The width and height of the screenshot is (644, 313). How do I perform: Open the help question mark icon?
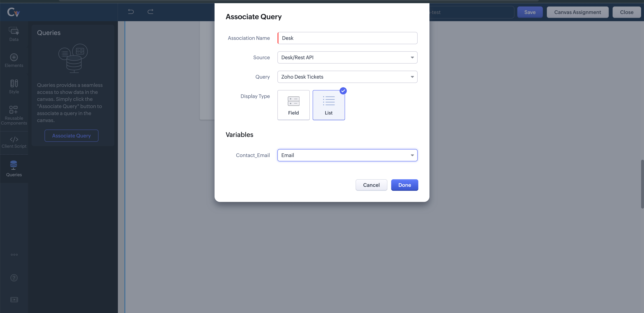click(14, 278)
